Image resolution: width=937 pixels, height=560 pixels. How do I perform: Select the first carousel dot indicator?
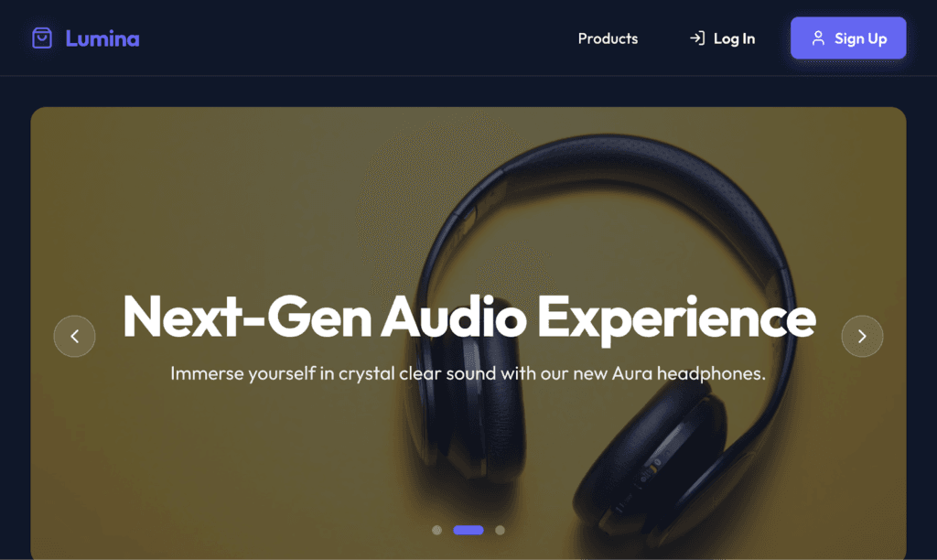[x=436, y=530]
